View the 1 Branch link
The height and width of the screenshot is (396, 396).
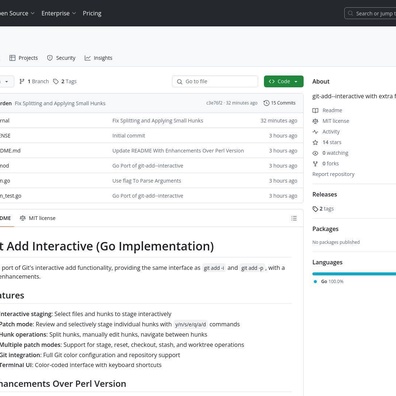click(34, 81)
